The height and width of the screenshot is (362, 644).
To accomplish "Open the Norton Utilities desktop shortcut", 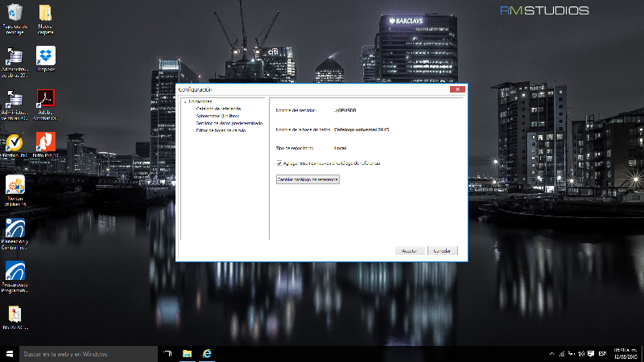I will coord(15,185).
